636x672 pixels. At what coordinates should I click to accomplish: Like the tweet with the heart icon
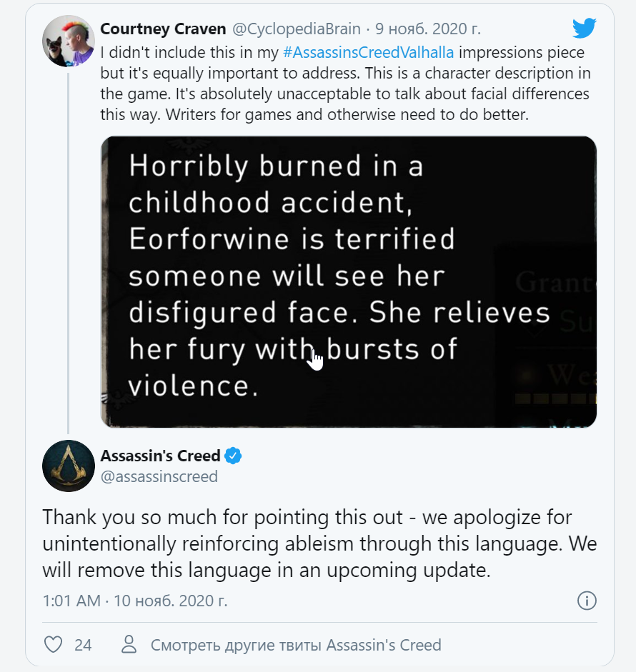[x=54, y=645]
